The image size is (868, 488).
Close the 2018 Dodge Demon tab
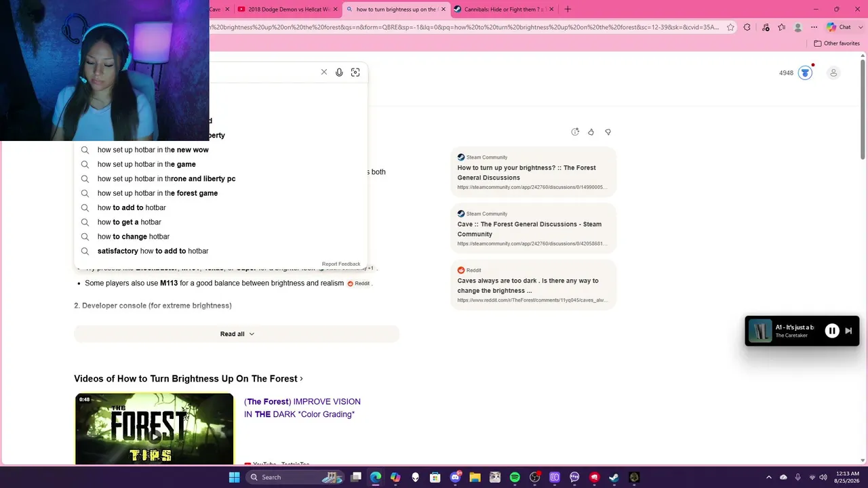(x=336, y=9)
